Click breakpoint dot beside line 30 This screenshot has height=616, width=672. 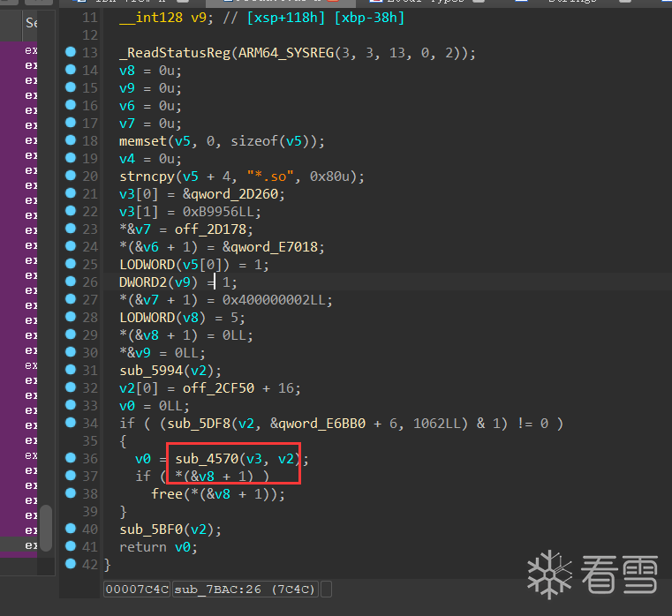(x=71, y=352)
